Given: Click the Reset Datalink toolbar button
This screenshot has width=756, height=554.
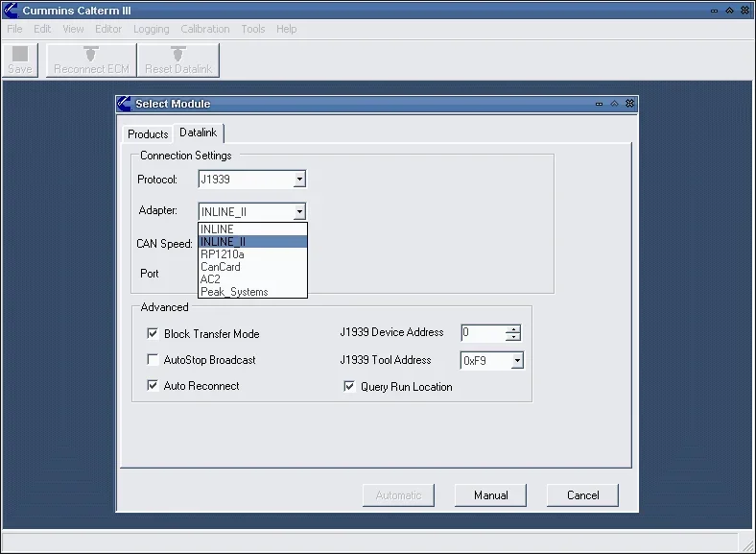Looking at the screenshot, I should pyautogui.click(x=178, y=60).
